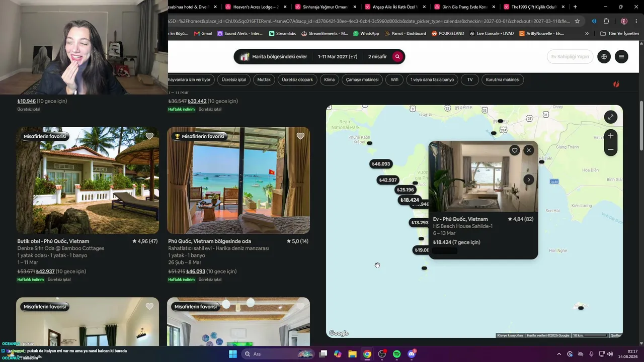This screenshot has width=644, height=362.
Task: Switch to Sinharaja Yağmur Ormanı tab
Action: coord(325,7)
